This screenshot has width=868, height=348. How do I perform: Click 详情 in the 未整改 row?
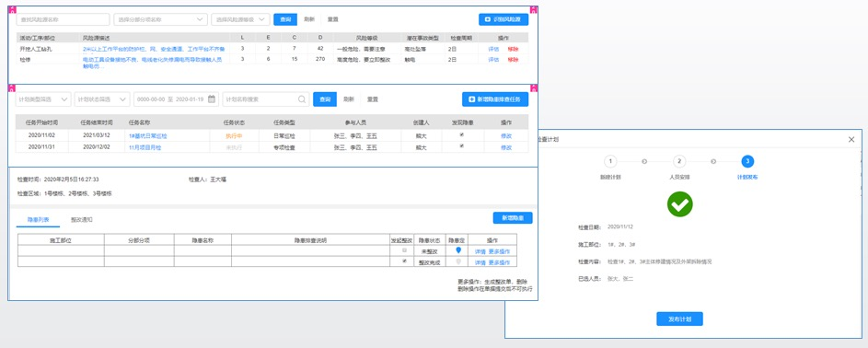[x=480, y=251]
